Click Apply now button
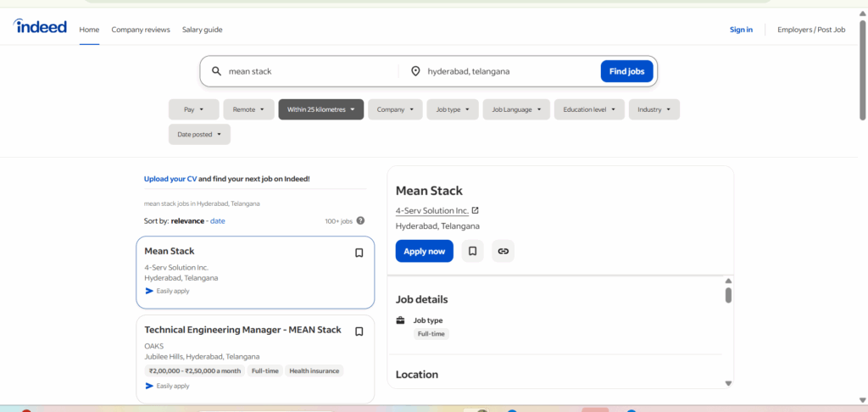Viewport: 868px width, 412px height. click(424, 251)
